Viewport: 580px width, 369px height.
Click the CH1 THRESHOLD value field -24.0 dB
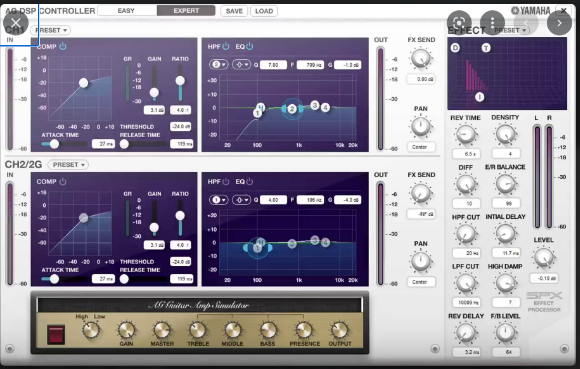click(181, 126)
